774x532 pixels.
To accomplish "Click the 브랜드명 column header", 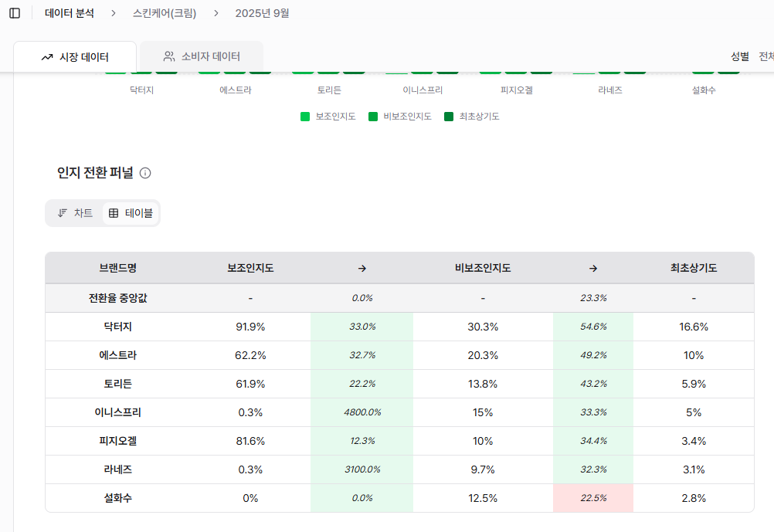I will (117, 269).
